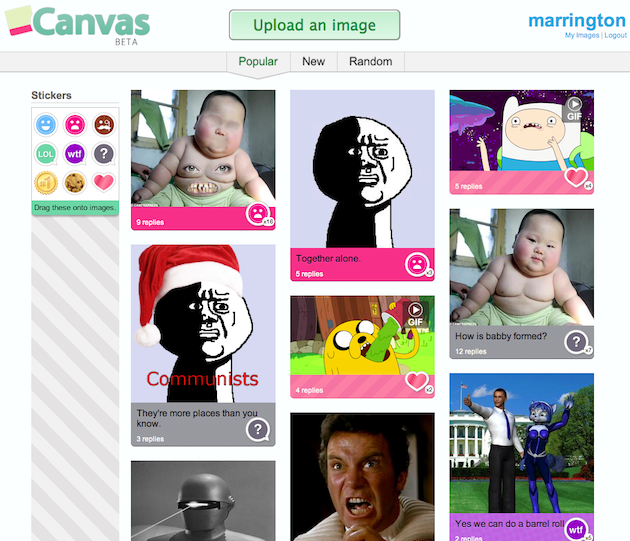
Task: Open the Together alone meme image
Action: [362, 169]
